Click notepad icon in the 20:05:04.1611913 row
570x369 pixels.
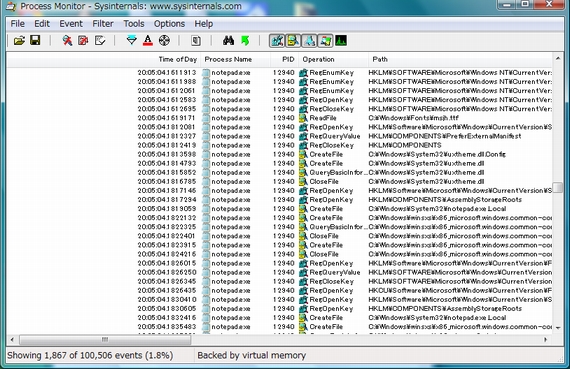click(x=206, y=73)
